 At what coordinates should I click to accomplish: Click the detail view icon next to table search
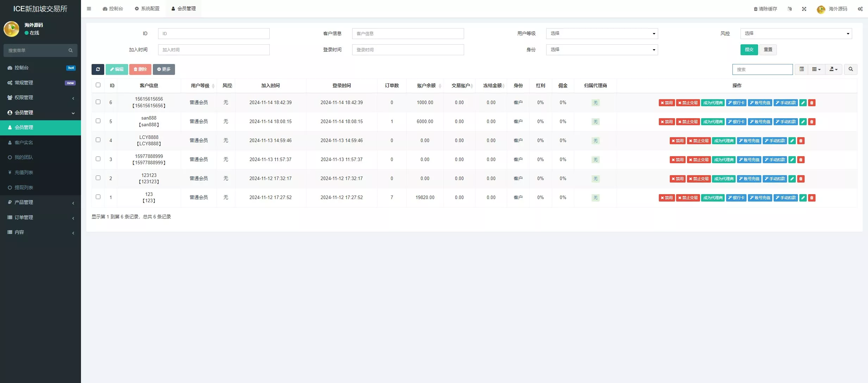click(801, 69)
